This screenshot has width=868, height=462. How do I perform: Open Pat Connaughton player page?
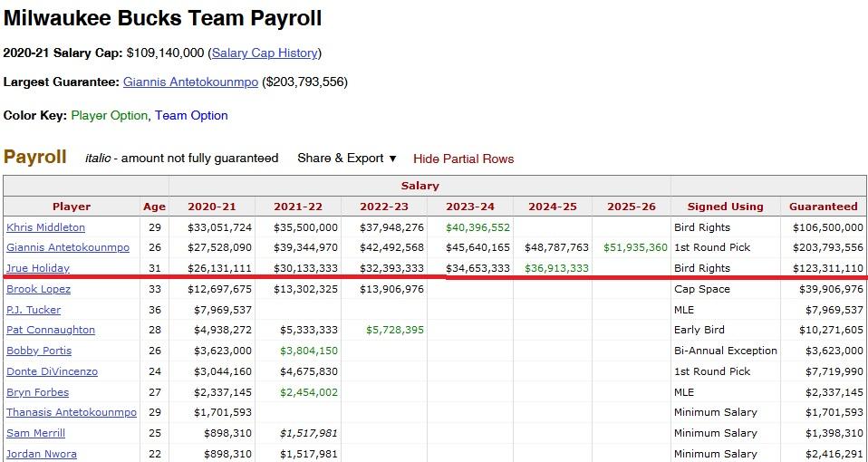click(x=51, y=330)
